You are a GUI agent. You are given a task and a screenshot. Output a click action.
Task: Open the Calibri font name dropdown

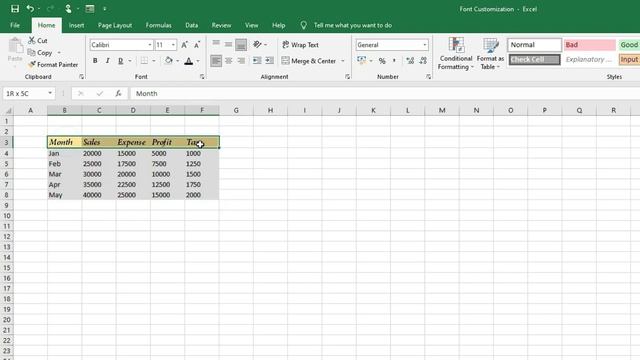click(x=150, y=45)
